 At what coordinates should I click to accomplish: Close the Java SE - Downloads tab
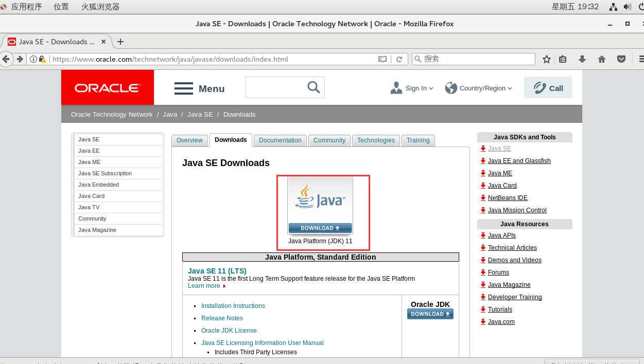[103, 42]
